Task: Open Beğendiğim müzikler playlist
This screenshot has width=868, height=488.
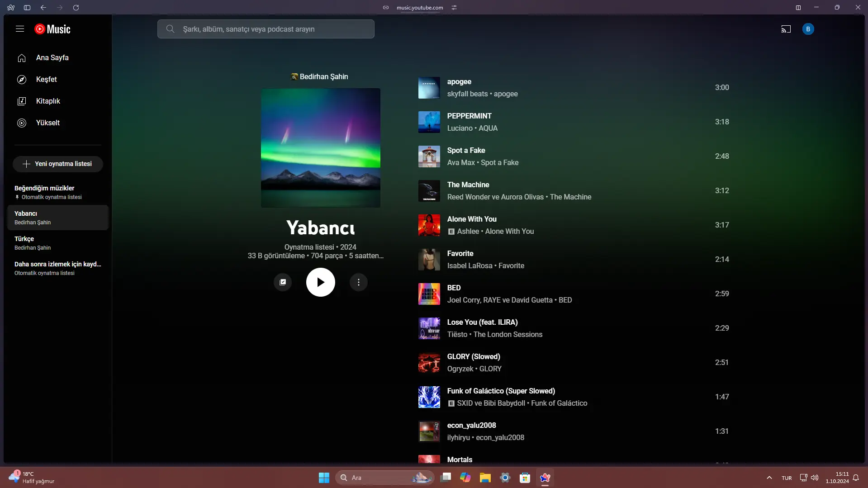Action: point(58,192)
